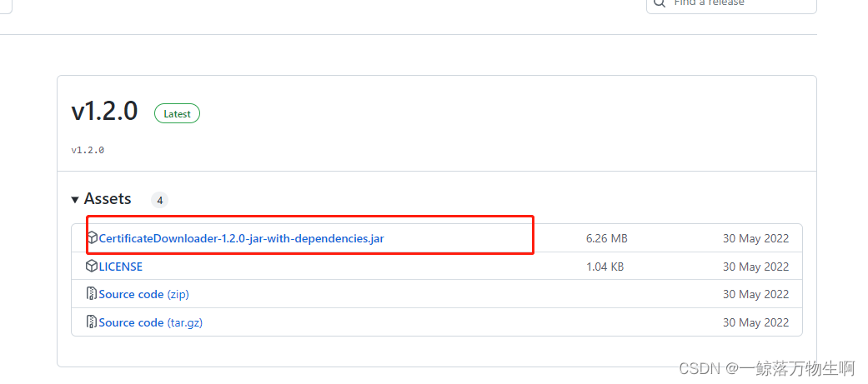Click the green Latest badge
This screenshot has height=384, width=868.
pyautogui.click(x=177, y=113)
